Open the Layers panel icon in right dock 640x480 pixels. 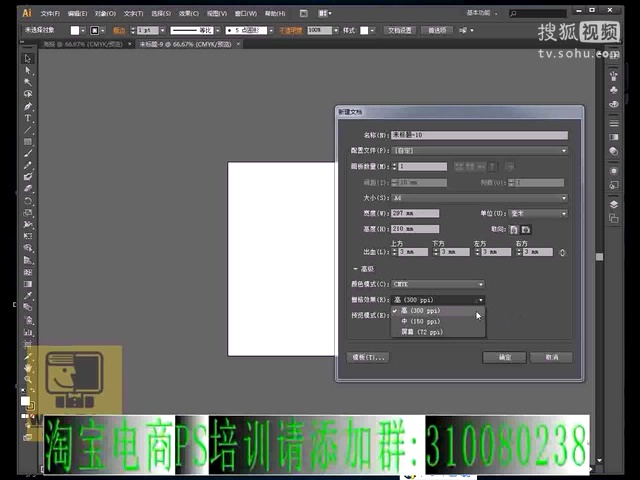(613, 204)
